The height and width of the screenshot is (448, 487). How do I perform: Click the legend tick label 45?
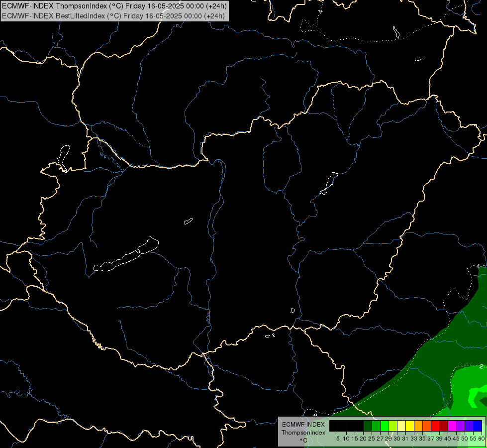[x=456, y=439]
